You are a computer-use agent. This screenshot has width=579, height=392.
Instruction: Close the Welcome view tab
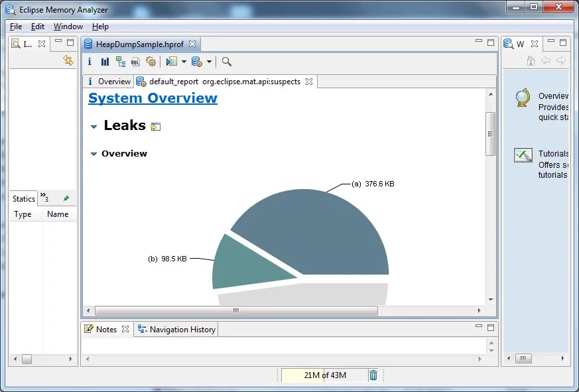[535, 44]
